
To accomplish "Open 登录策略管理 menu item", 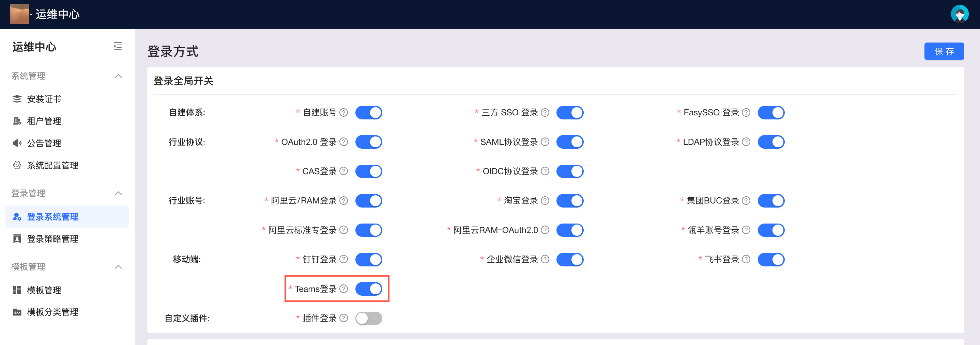I will pos(52,239).
